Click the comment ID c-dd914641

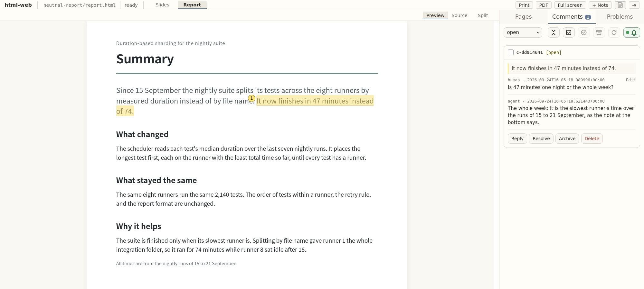(529, 52)
